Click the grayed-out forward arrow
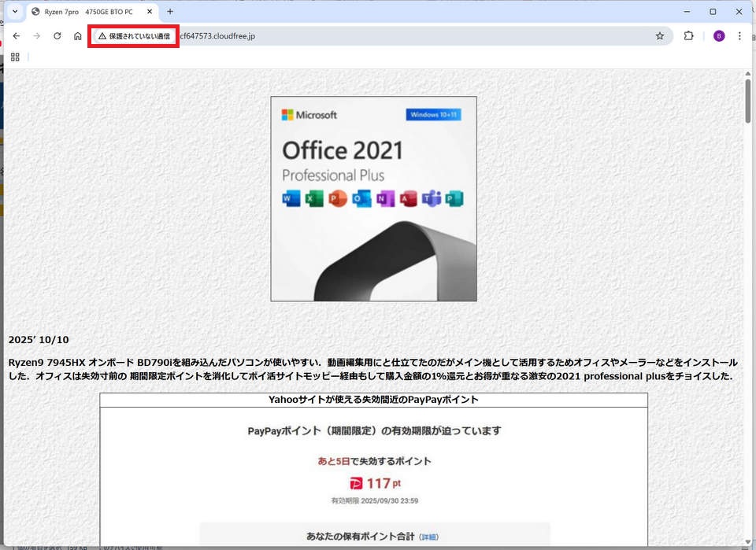This screenshot has height=550, width=756. point(36,36)
